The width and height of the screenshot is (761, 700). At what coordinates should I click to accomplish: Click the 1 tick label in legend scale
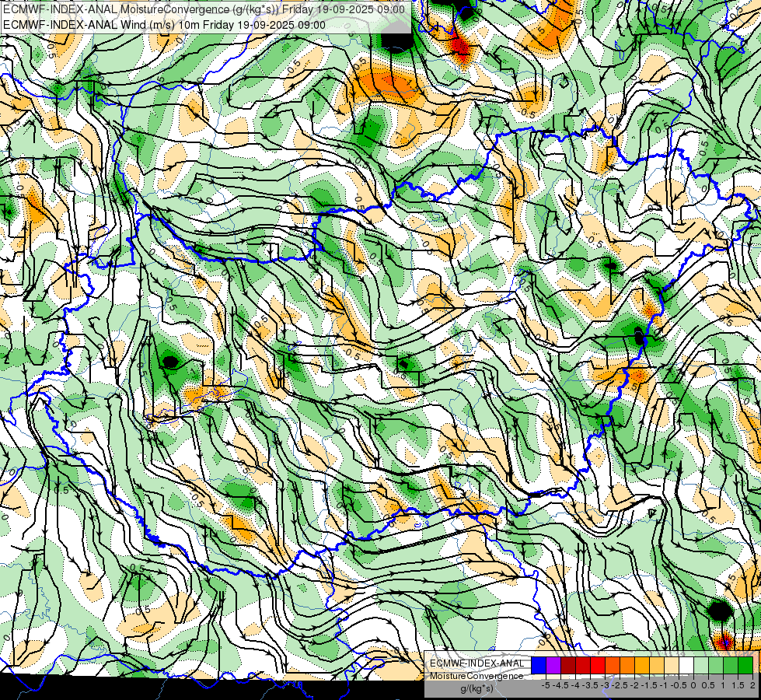[723, 685]
